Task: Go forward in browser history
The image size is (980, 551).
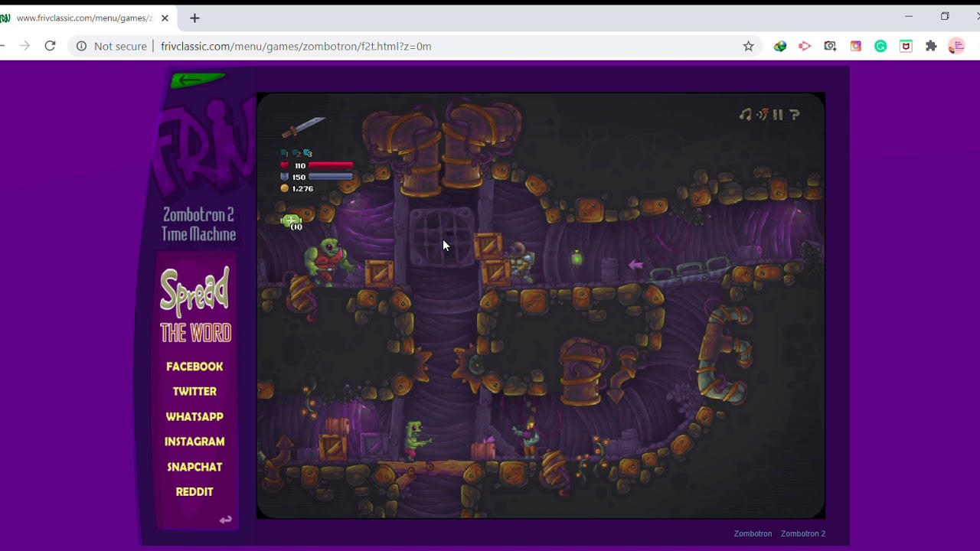Action: coord(24,46)
